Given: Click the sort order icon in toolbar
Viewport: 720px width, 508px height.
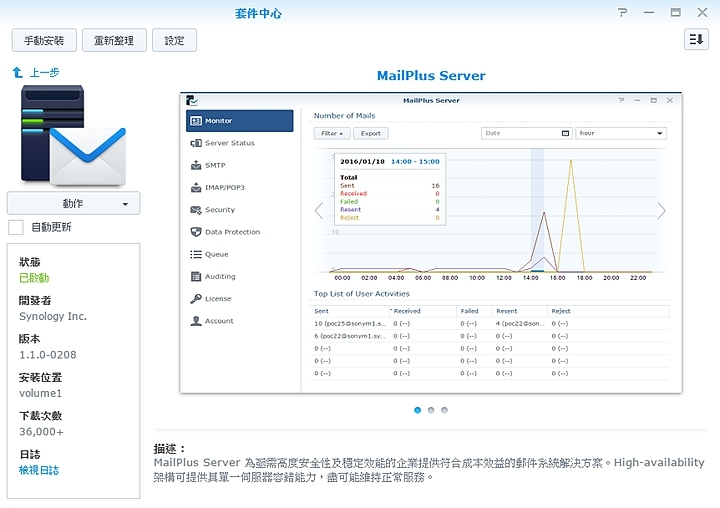Looking at the screenshot, I should point(696,40).
